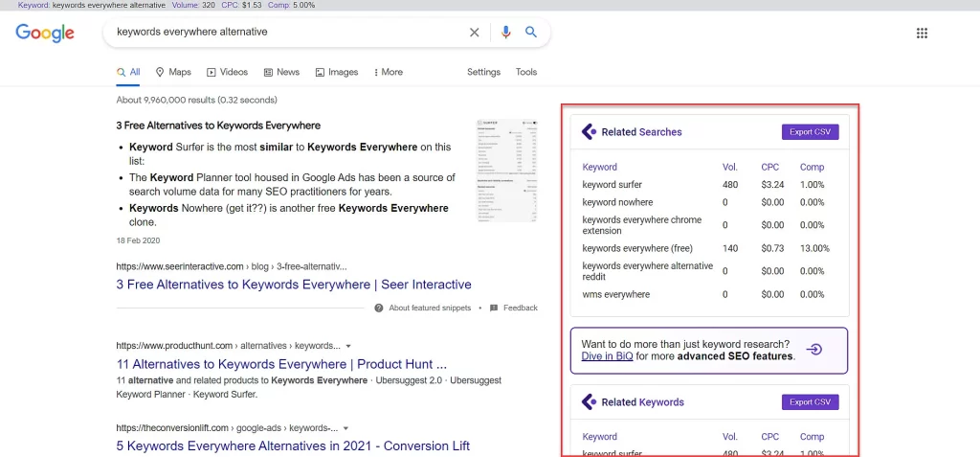
Task: Switch to the Images tab
Action: tap(337, 72)
